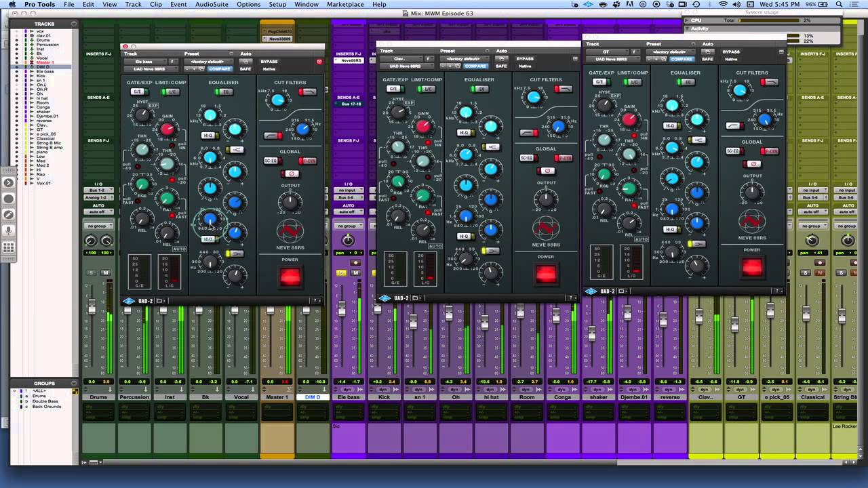This screenshot has width=868, height=488.
Task: Collapse Activity section in System Usage window
Action: [688, 28]
